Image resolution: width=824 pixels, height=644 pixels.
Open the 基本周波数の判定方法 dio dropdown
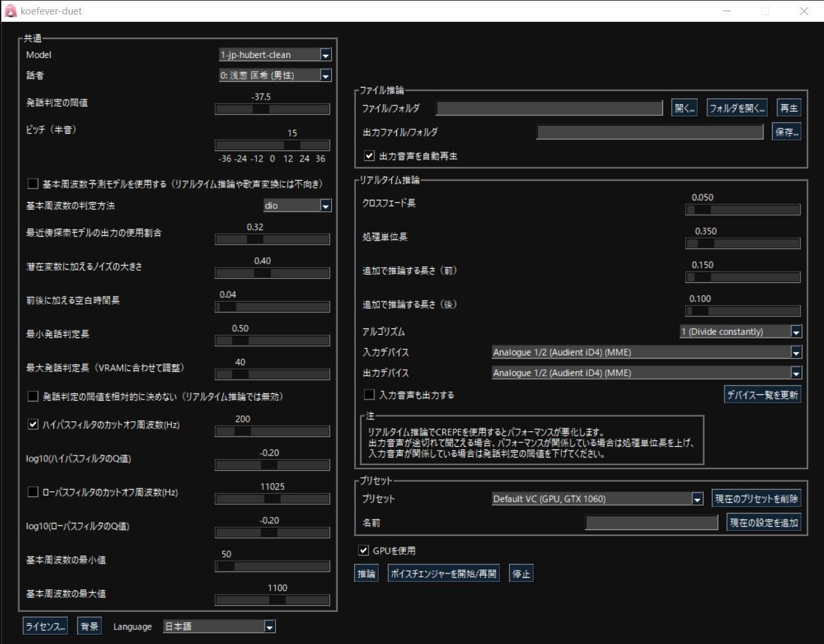click(297, 206)
